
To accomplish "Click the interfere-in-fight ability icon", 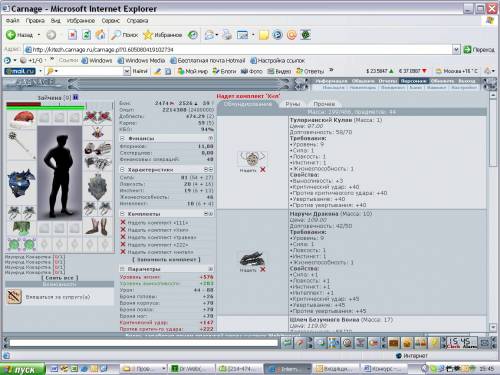I will [14, 296].
